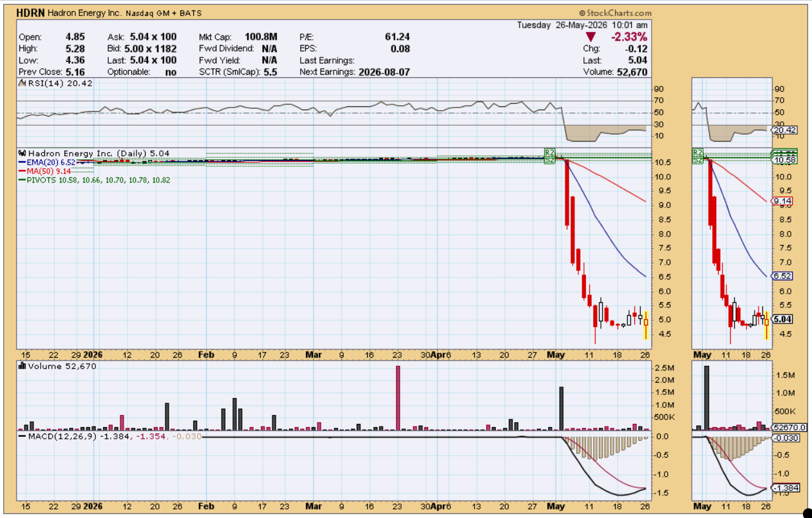This screenshot has height=518, width=812.
Task: Click the 6.52 blue EMA price tag
Action: 782,276
